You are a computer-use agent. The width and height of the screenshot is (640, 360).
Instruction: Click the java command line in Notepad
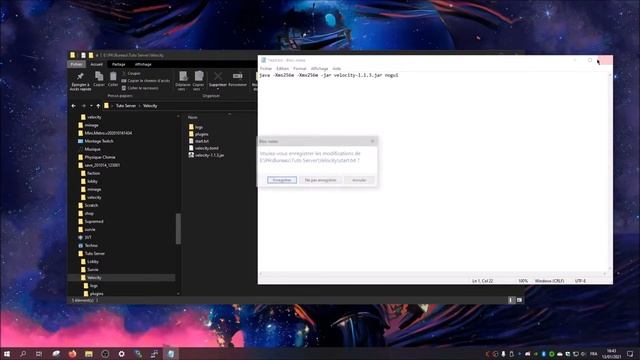point(329,76)
